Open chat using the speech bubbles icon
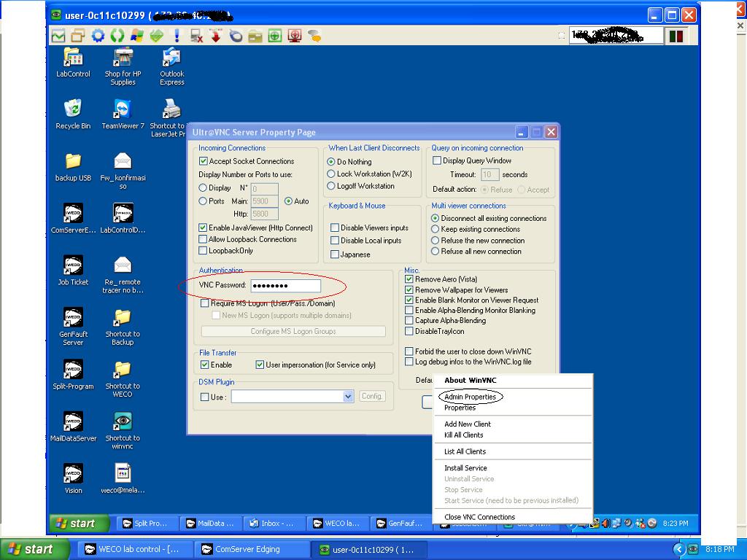 coord(314,36)
